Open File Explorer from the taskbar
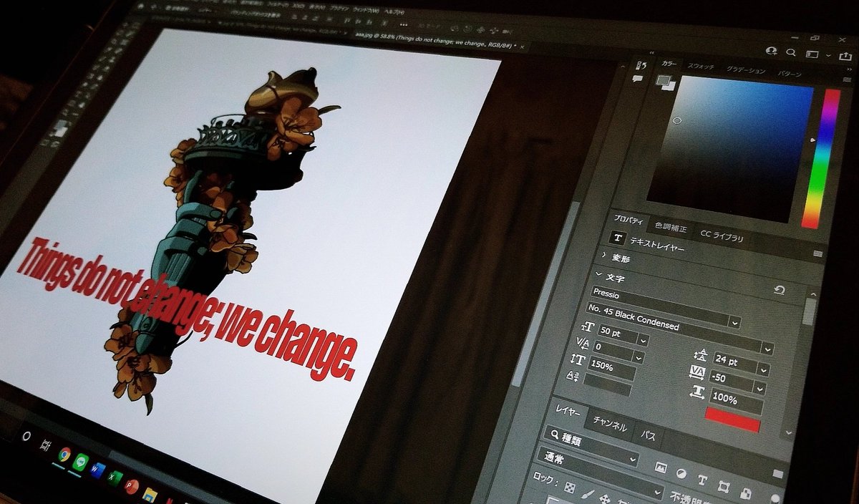This screenshot has width=859, height=504. coord(150,495)
